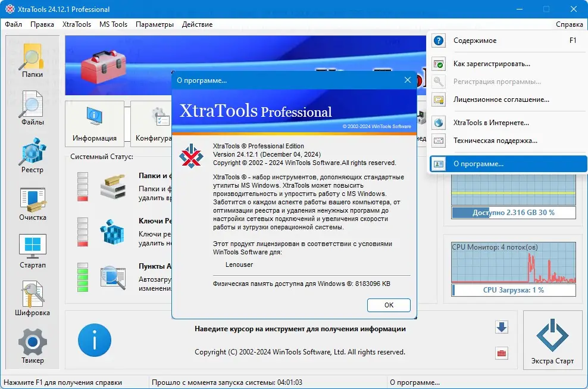The image size is (588, 389).
Task: Click the autorun magnifier icon in system status
Action: click(x=112, y=278)
